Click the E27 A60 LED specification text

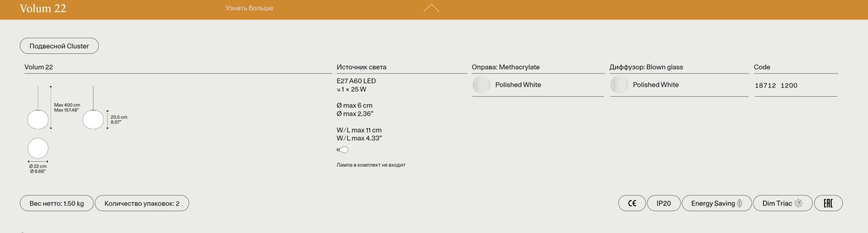356,81
